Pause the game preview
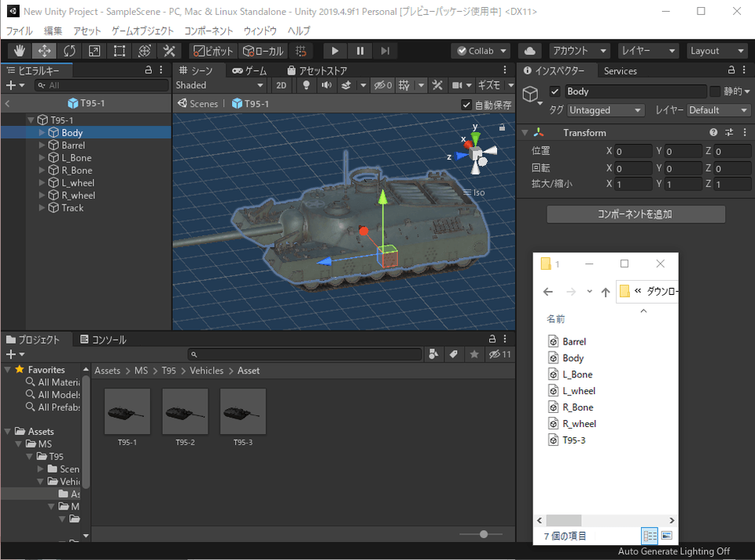Image resolution: width=755 pixels, height=560 pixels. (359, 50)
